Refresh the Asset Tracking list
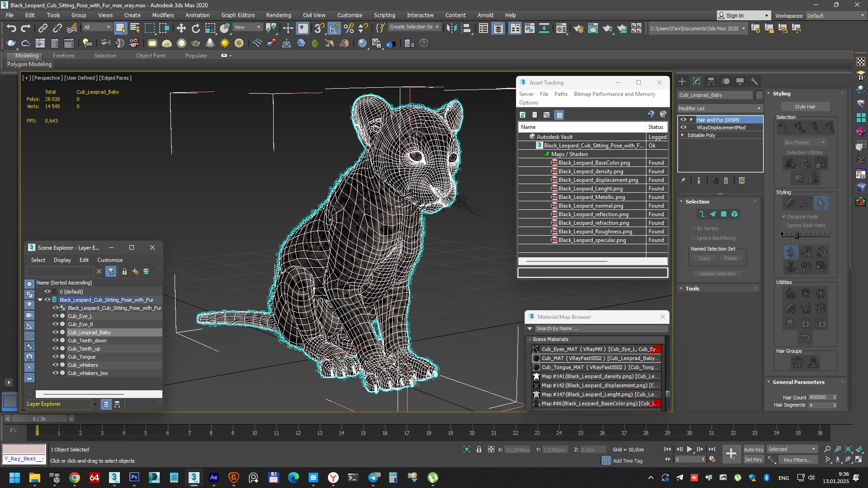Image resolution: width=868 pixels, height=488 pixels. click(522, 115)
